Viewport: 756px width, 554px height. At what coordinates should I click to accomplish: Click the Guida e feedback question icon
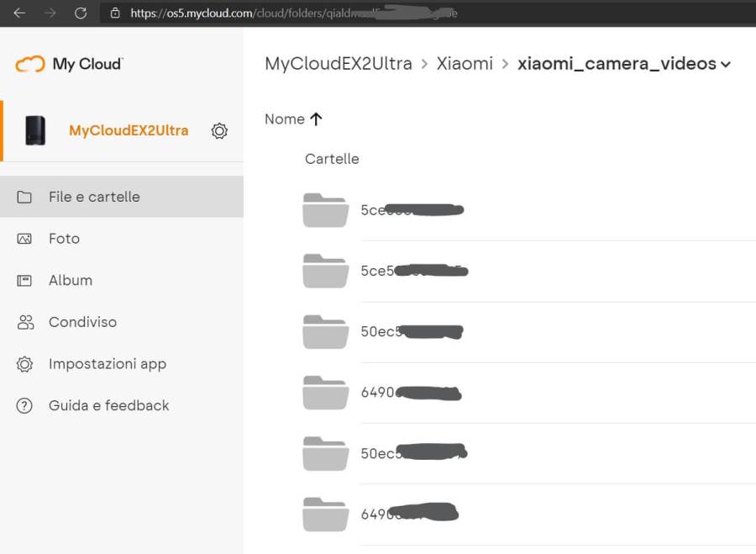click(24, 405)
